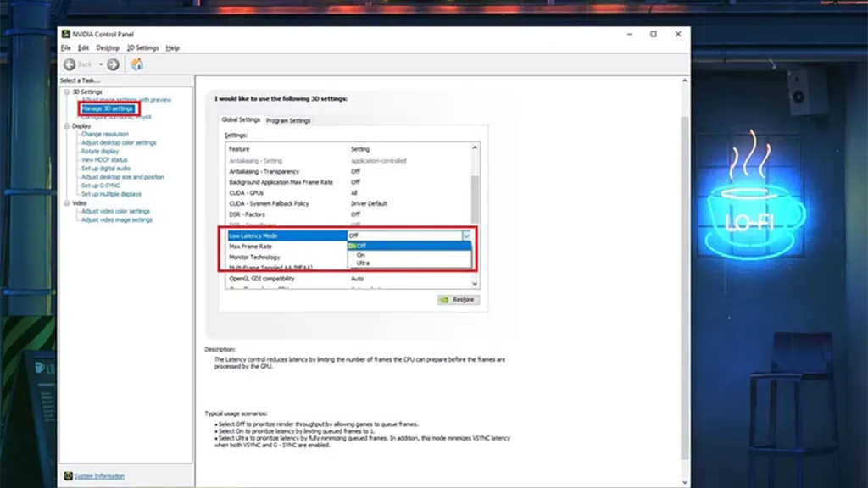
Task: Open the Help menu
Action: pos(172,48)
